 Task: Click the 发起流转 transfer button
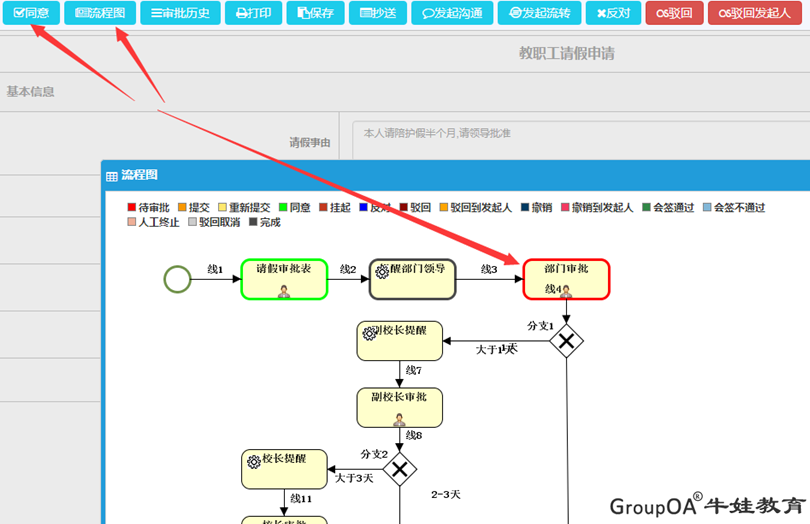pyautogui.click(x=539, y=13)
